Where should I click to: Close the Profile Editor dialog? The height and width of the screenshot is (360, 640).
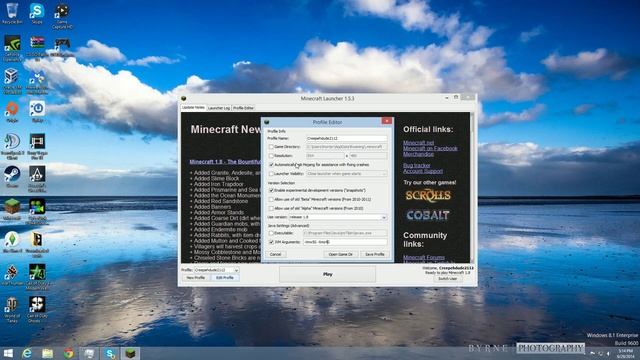[x=387, y=121]
